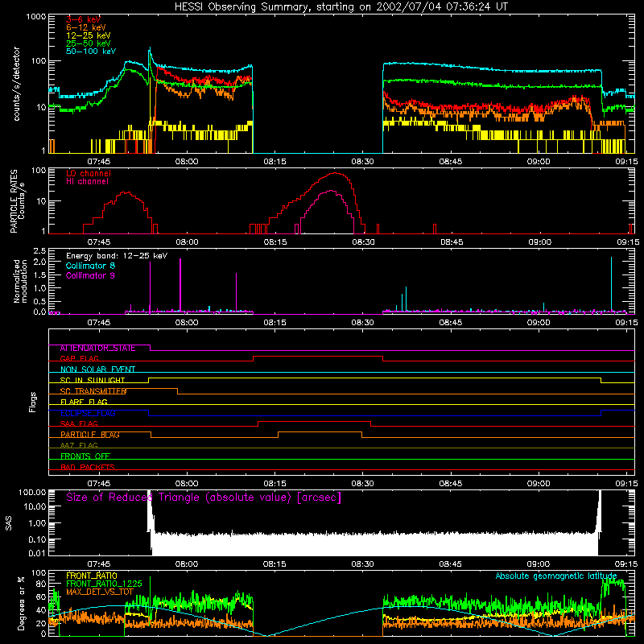
Task: Click the 'Energy band: 12-25 keV' label
Action: pyautogui.click(x=117, y=256)
